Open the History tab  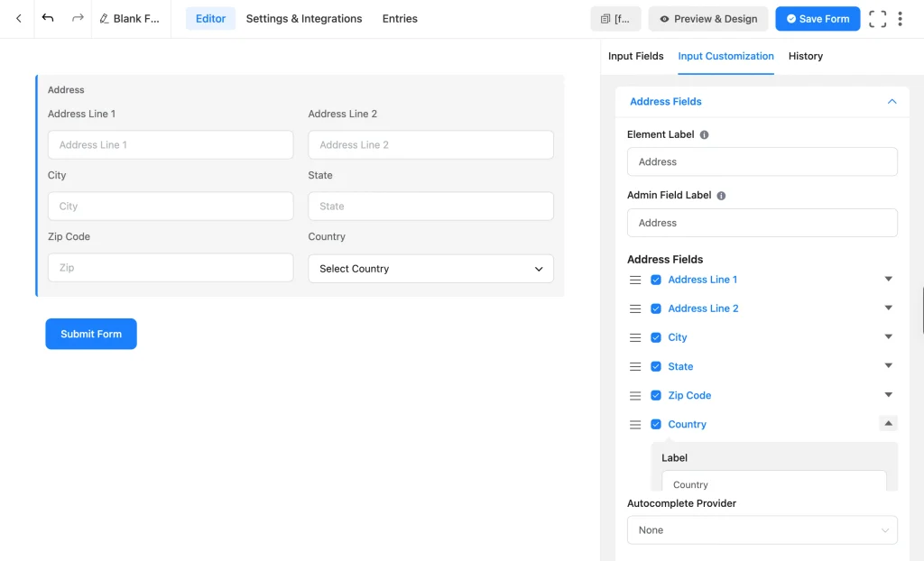[806, 56]
